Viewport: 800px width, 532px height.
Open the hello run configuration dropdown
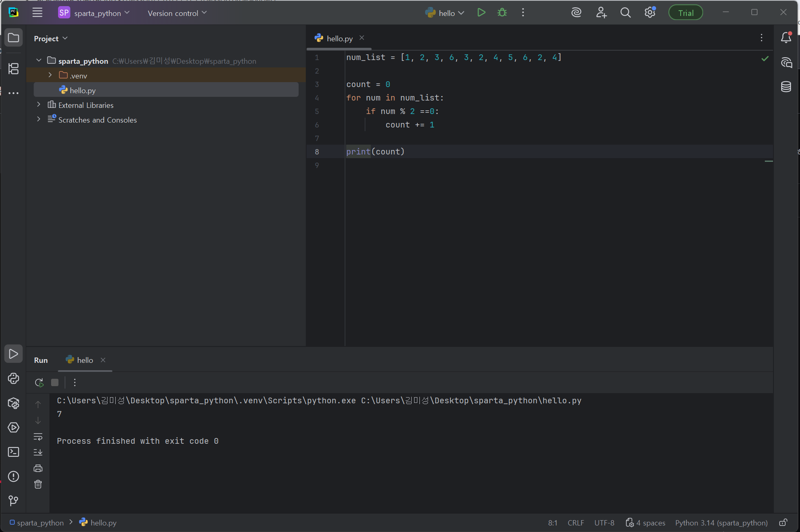445,13
